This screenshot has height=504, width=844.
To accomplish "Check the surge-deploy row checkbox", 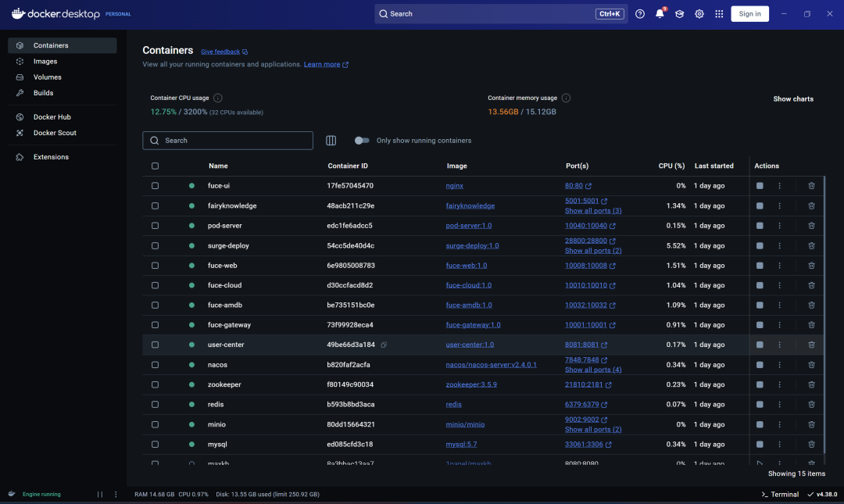I will pos(155,245).
